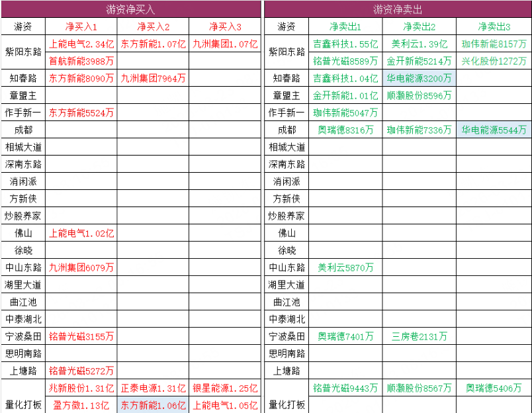Select 思明南路 in the sell table
Viewport: 532px width, 413px height.
[x=287, y=353]
